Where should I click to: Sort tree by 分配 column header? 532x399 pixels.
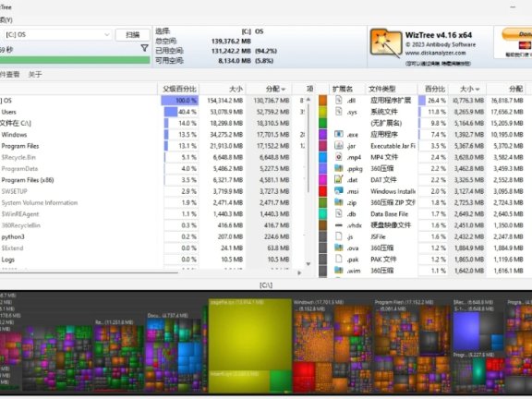coord(269,89)
